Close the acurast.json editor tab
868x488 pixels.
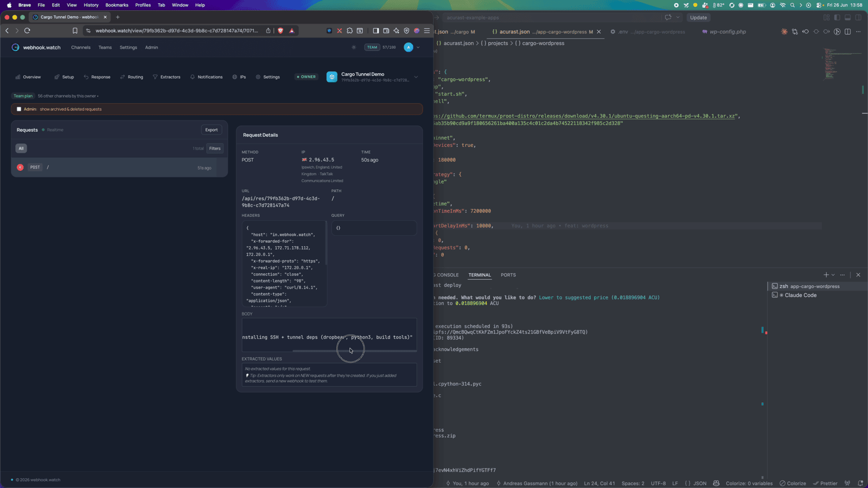click(x=599, y=32)
